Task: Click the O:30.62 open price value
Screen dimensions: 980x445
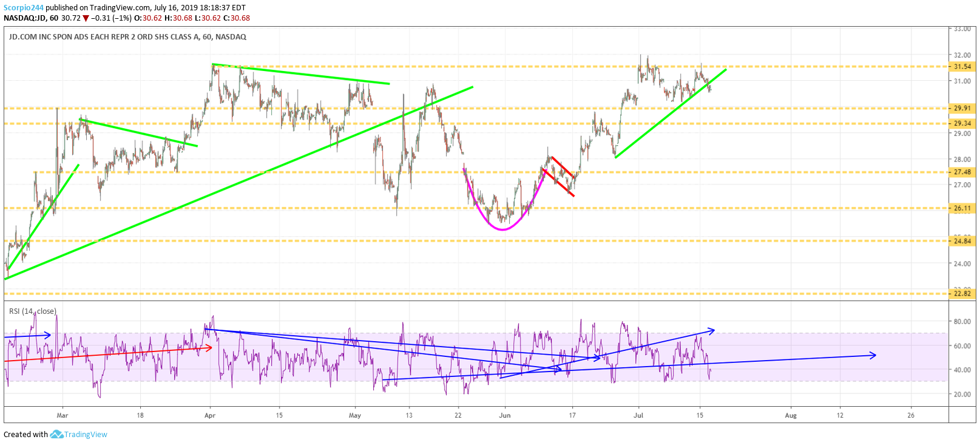Action: [148, 18]
